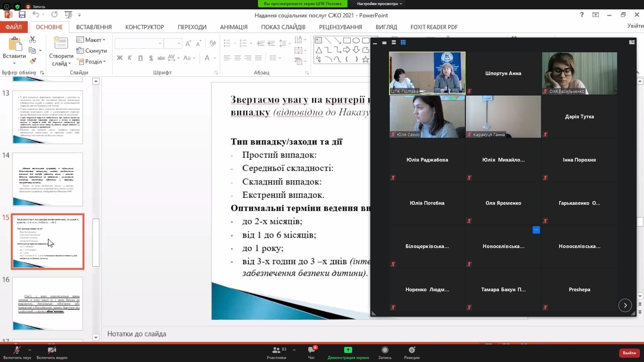Toggle justify text alignment
Screen dimensions: 644x362
click(258, 58)
